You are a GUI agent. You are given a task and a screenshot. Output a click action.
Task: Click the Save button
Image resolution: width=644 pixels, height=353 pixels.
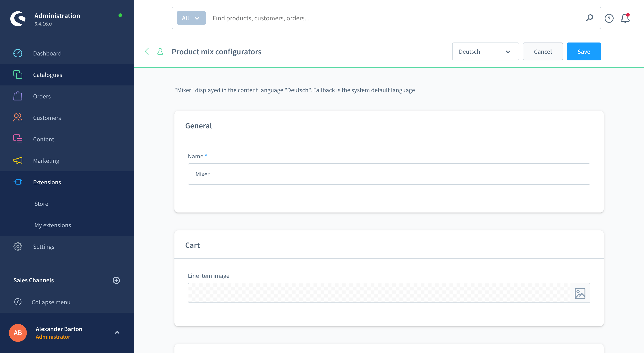(583, 51)
